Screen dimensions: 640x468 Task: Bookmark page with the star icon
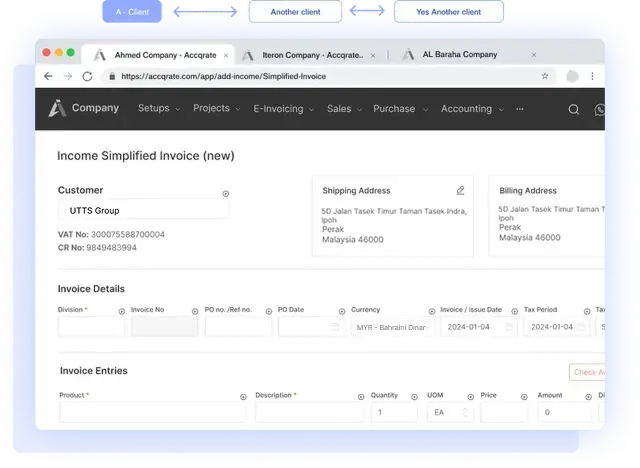point(544,76)
